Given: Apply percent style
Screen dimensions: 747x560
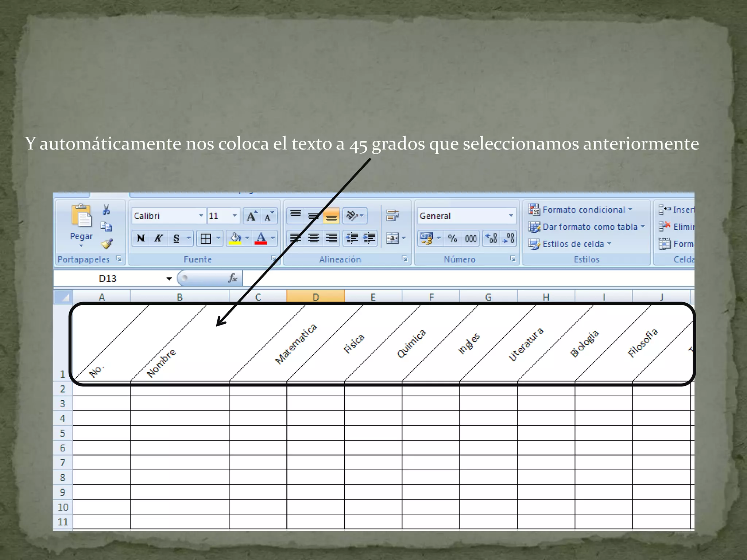Looking at the screenshot, I should coord(453,238).
